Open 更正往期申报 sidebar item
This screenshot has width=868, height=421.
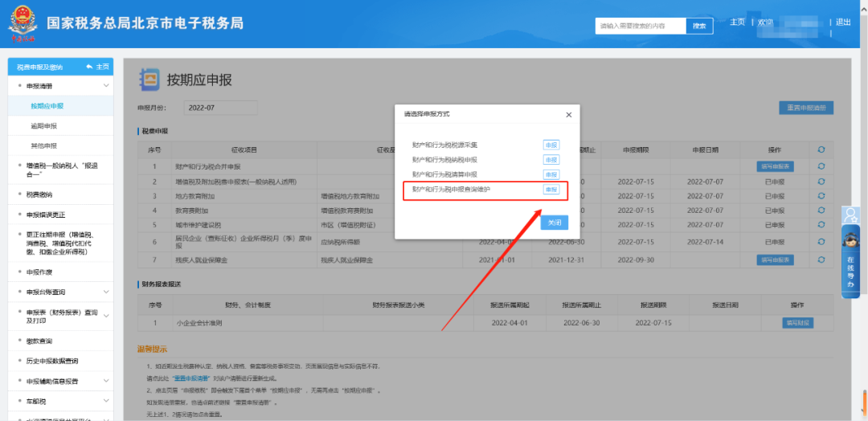61,243
